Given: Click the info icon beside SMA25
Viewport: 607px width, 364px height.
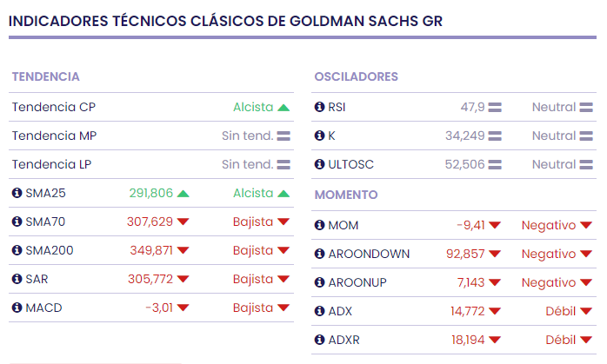Looking at the screenshot, I should click(17, 193).
